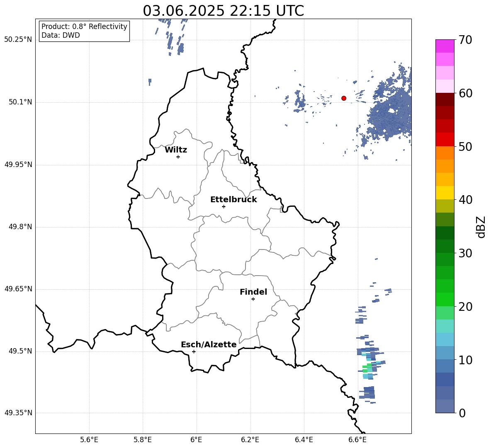Click 'Product: 0.8° Reflectivity' text
Image resolution: width=491 pixels, height=448 pixels.
coord(84,27)
